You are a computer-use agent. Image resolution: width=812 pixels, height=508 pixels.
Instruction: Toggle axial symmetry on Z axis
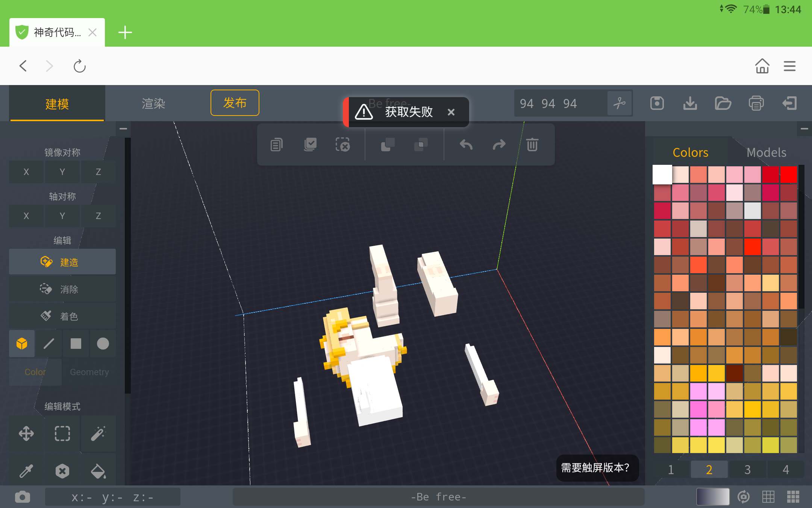click(x=98, y=216)
